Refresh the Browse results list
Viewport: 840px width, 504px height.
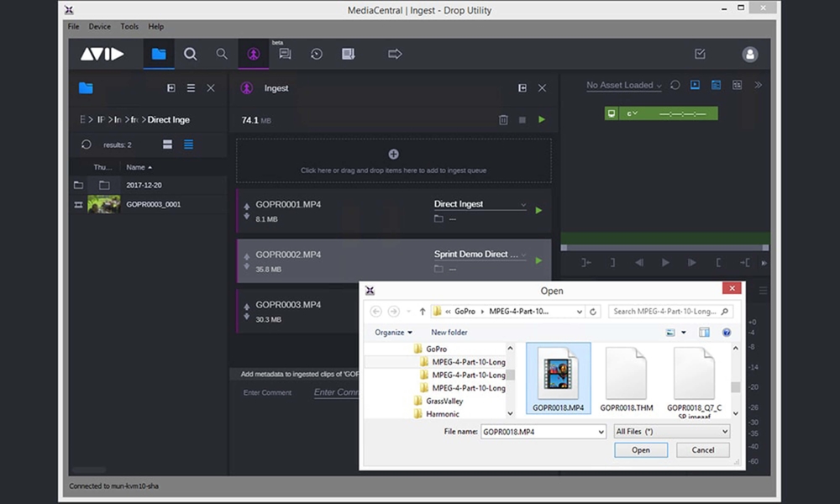(87, 144)
